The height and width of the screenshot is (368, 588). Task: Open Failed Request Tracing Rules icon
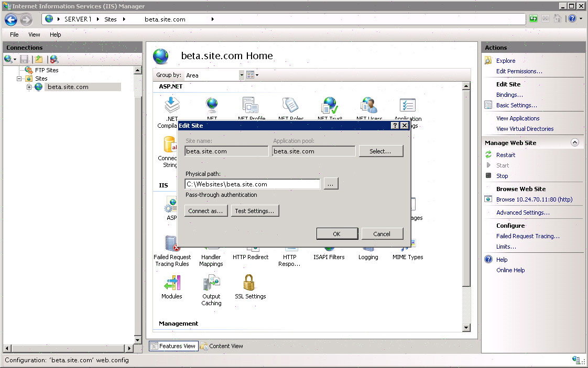click(172, 243)
